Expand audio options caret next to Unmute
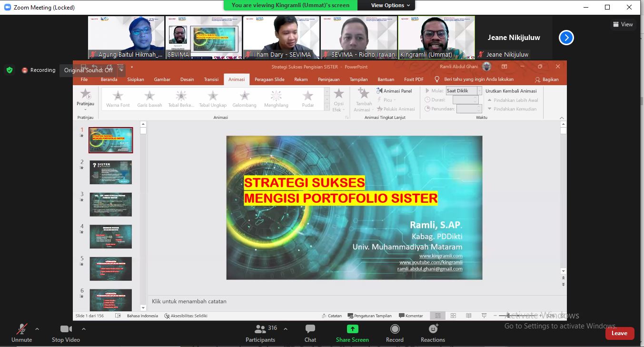 tap(37, 328)
